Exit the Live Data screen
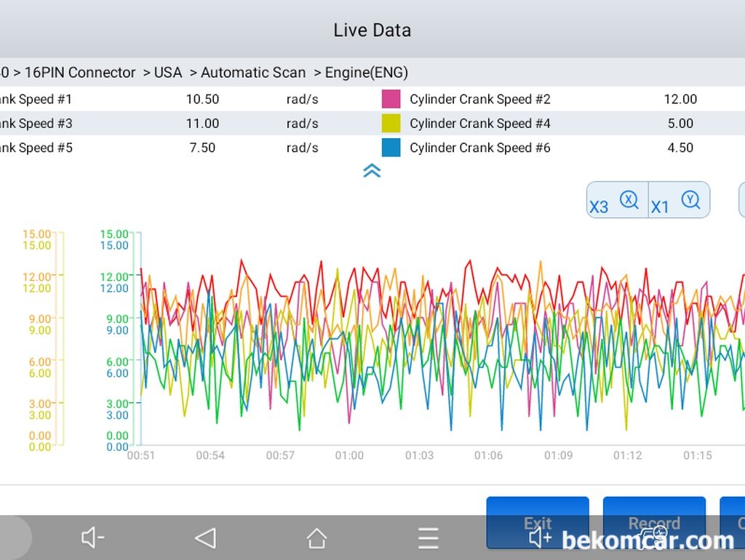Screen dimensions: 745x560 pyautogui.click(x=538, y=522)
